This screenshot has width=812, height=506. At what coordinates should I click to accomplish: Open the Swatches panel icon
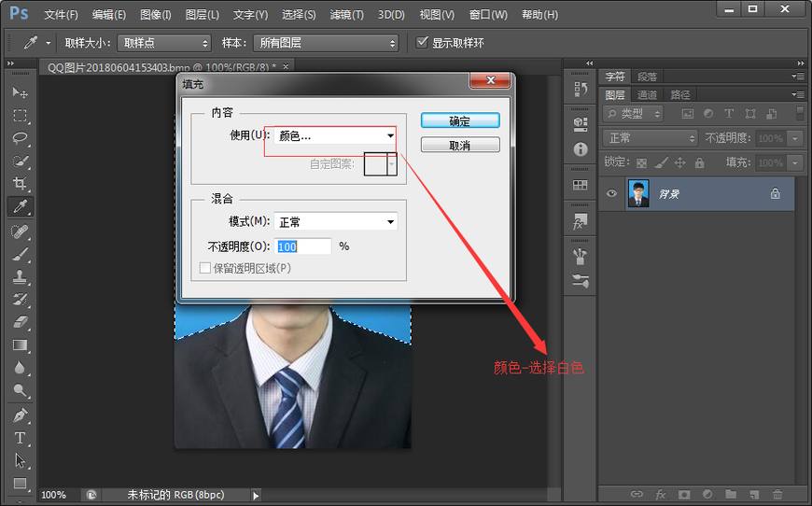click(x=581, y=185)
